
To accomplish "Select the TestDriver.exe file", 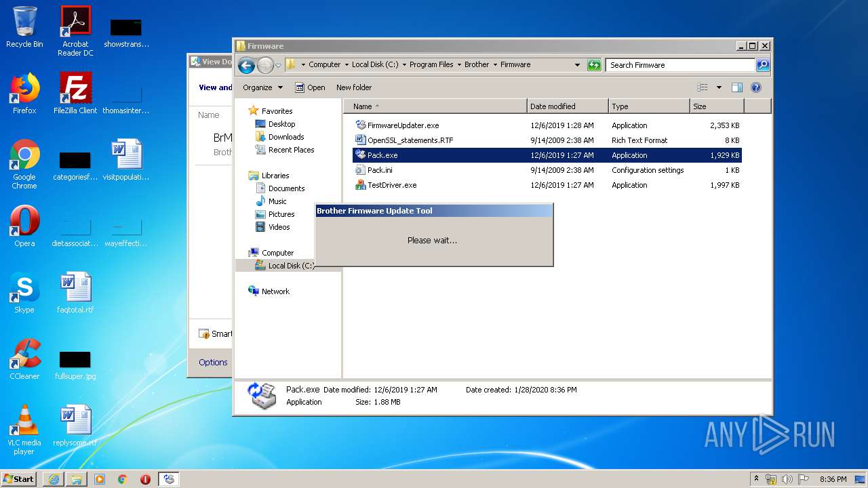I will 392,185.
